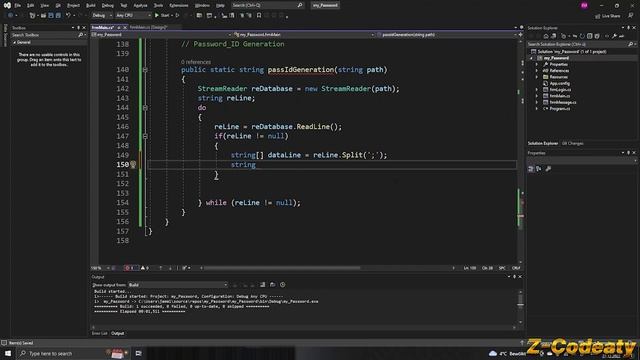Open passIdGeneration member navigation dropdown
This screenshot has width=640, height=360.
pos(447,35)
